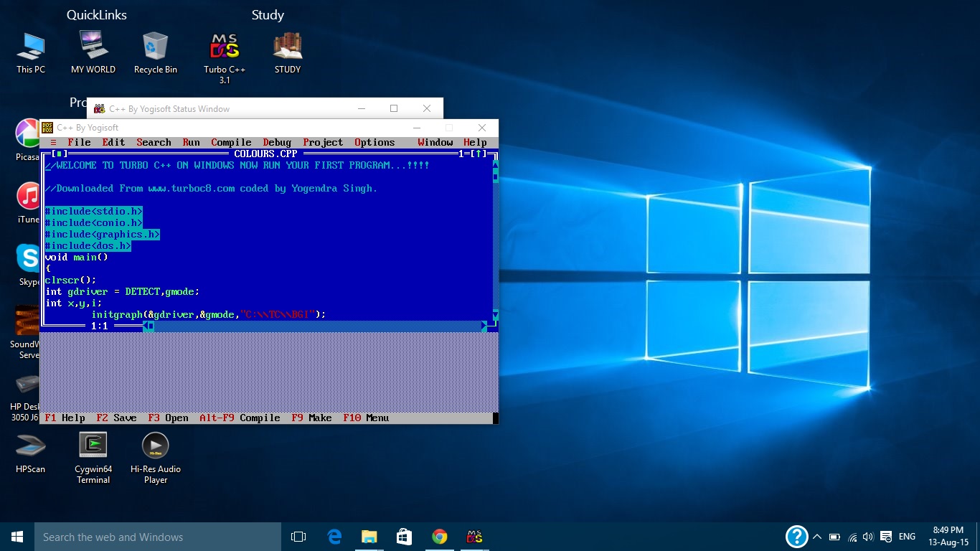
Task: Open the Search menu
Action: tap(154, 142)
